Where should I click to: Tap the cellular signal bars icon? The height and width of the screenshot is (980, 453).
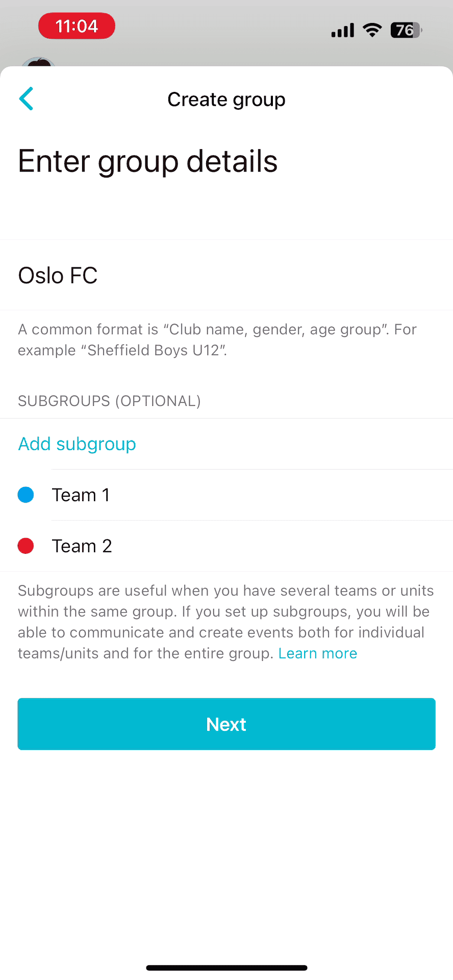342,31
